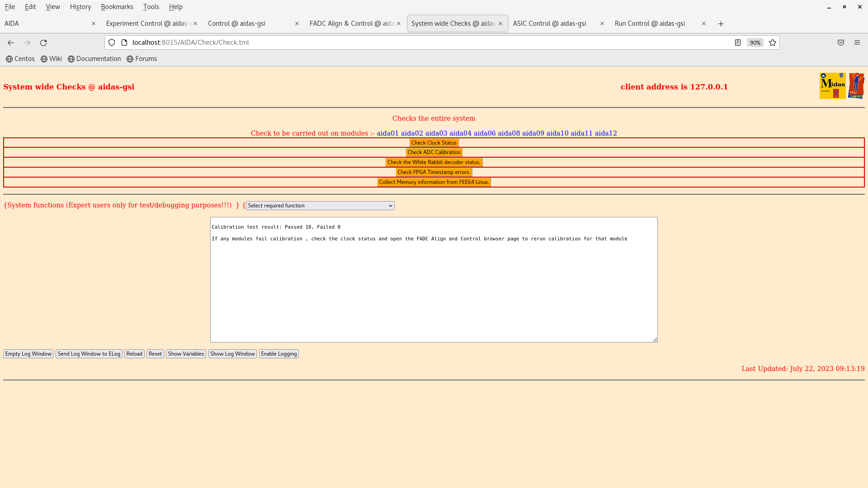Click the back navigation arrow
The height and width of the screenshot is (488, 868).
pos(11,42)
